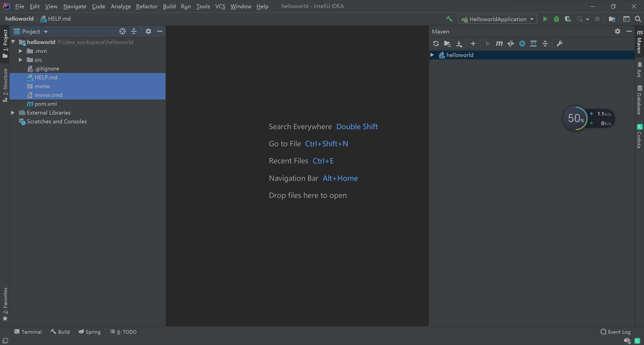
Task: Open the Ant side tab
Action: click(639, 70)
